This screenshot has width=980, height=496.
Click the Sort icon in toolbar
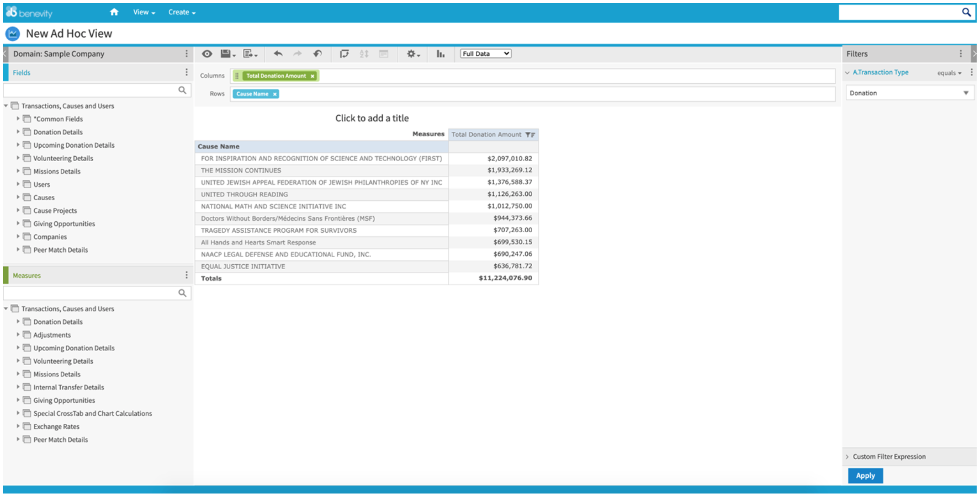(364, 54)
